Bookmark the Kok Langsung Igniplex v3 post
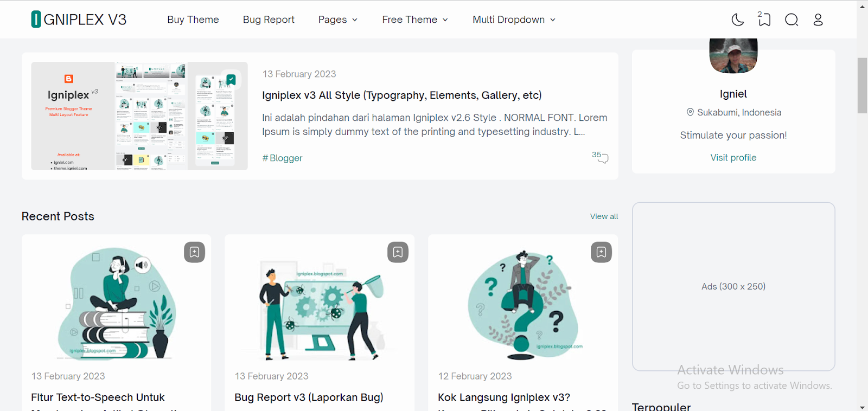The height and width of the screenshot is (411, 868). [601, 252]
